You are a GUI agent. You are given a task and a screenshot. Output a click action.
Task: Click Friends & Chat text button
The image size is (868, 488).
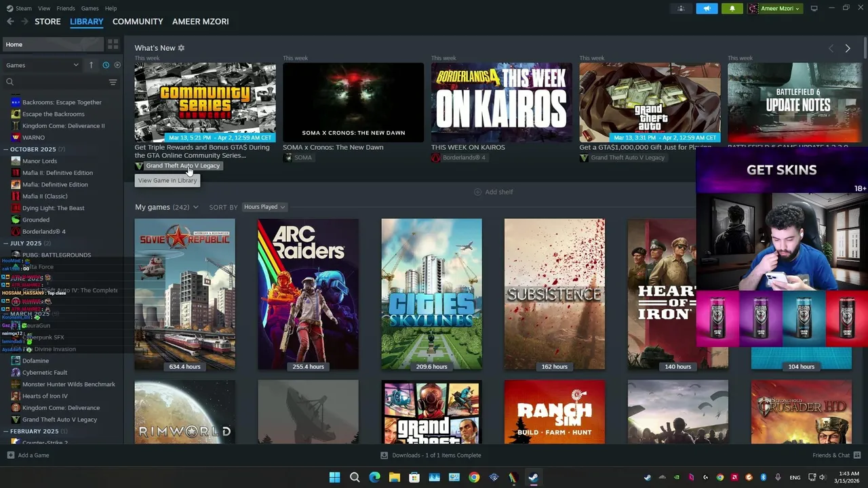point(831,455)
